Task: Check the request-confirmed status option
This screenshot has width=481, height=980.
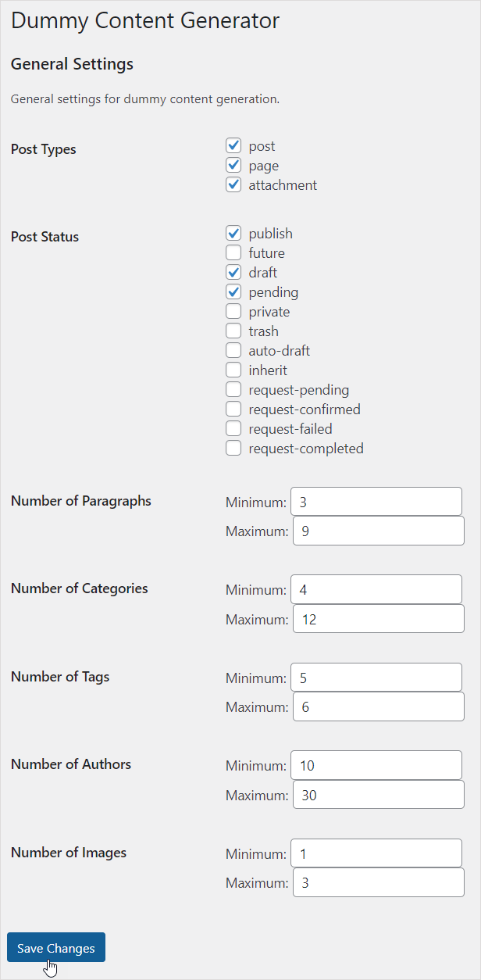Action: coord(233,409)
